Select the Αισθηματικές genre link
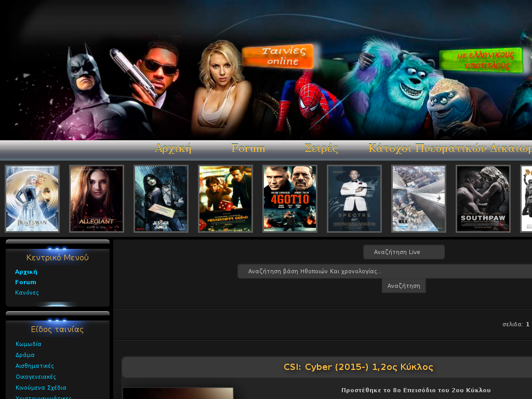532x399 pixels. 35,366
